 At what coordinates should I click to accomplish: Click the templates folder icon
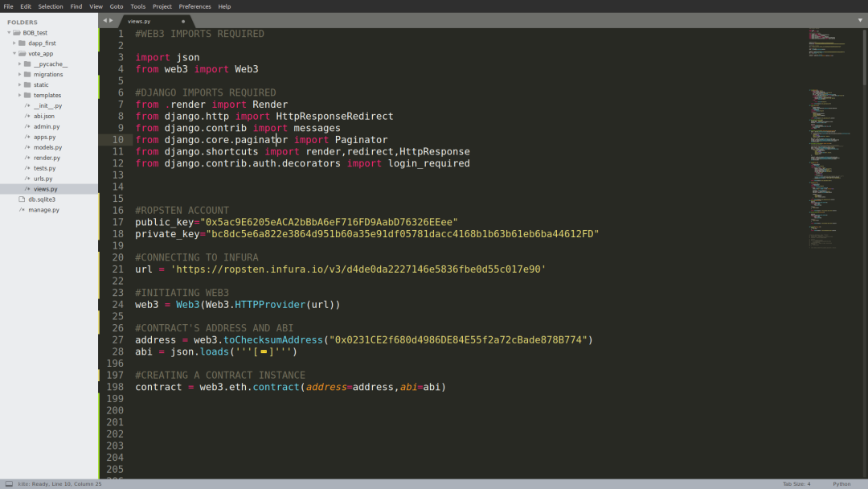point(27,95)
